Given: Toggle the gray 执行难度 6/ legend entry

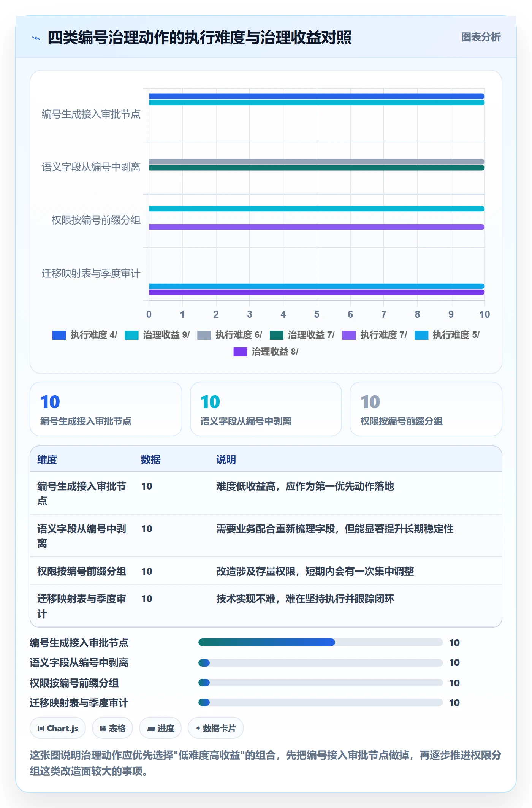Looking at the screenshot, I should point(230,335).
